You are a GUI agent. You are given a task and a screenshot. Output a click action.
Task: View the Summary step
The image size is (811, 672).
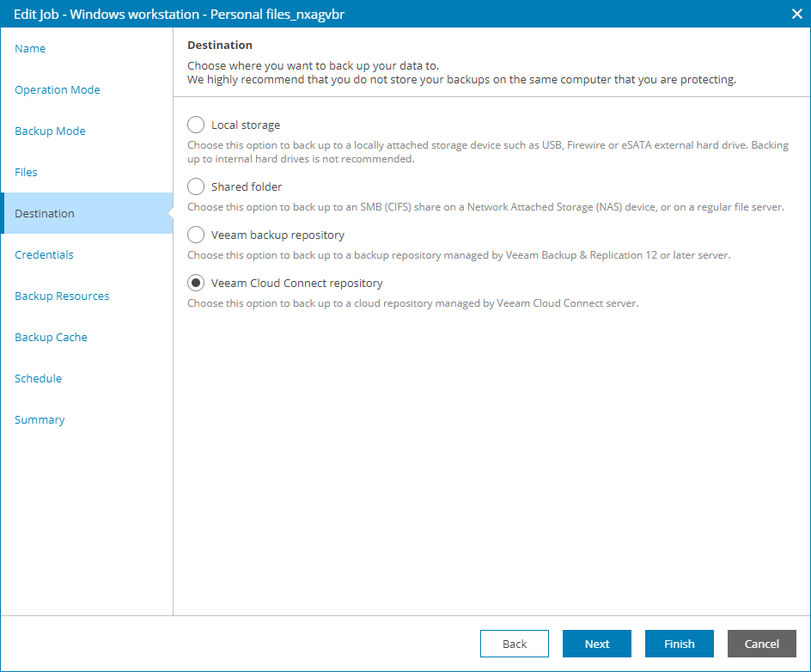point(41,419)
